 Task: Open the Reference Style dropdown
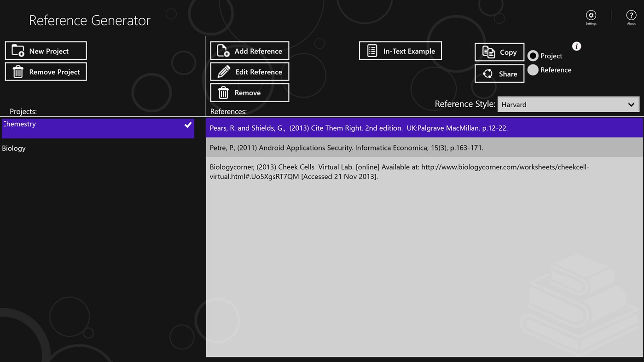[569, 104]
